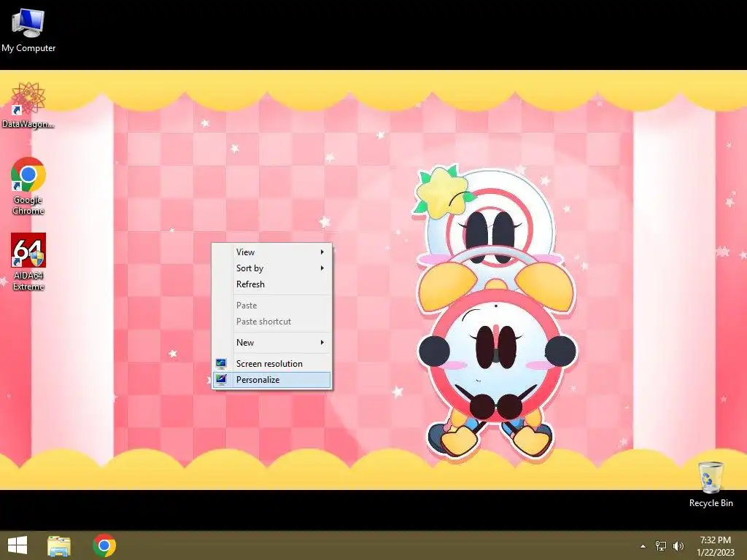Select the Google Chrome desktop shortcut
This screenshot has width=747, height=560.
pos(28,186)
